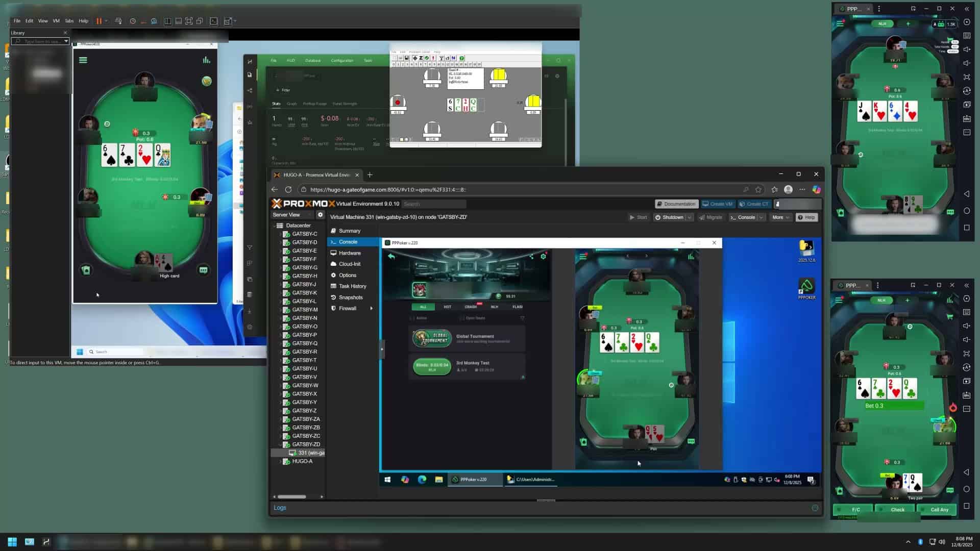
Task: Click the Documentation button
Action: pos(676,204)
